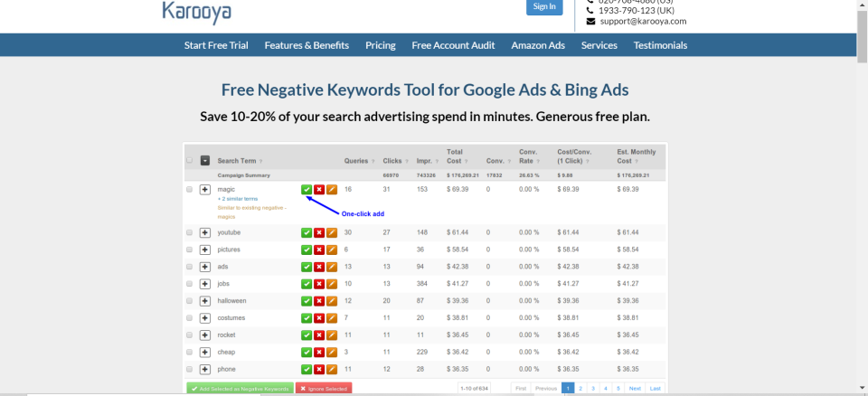Image resolution: width=868 pixels, height=396 pixels.
Task: Check the ads row checkbox
Action: point(189,267)
